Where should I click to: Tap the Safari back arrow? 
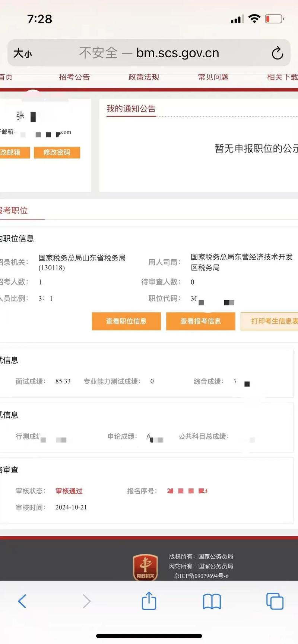pos(22,601)
